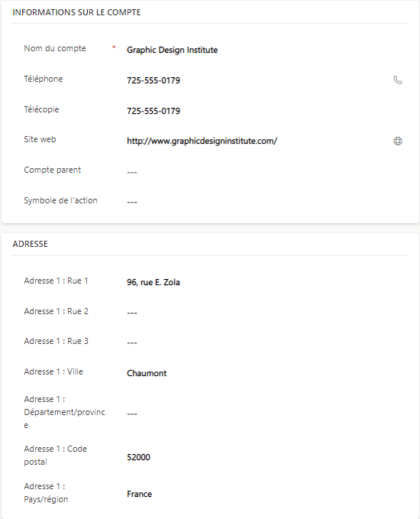Screen dimensions: 420x519
Task: Click the Adresse 1 : Pays/région label
Action: tap(46, 492)
